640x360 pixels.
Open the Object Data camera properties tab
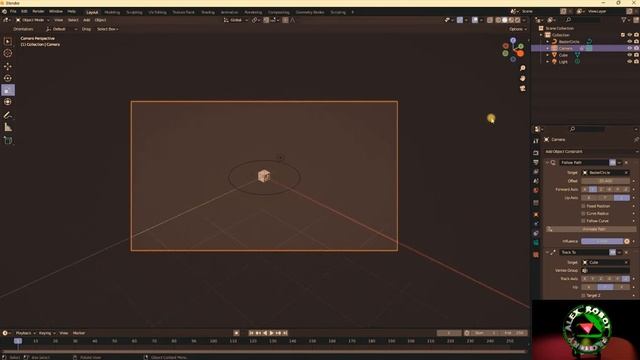(536, 242)
